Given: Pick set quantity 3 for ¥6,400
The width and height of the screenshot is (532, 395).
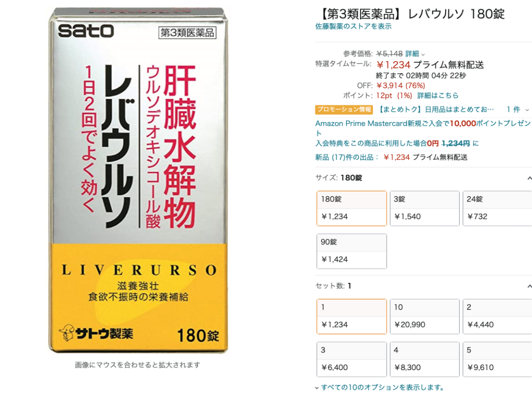Looking at the screenshot, I should [352, 359].
